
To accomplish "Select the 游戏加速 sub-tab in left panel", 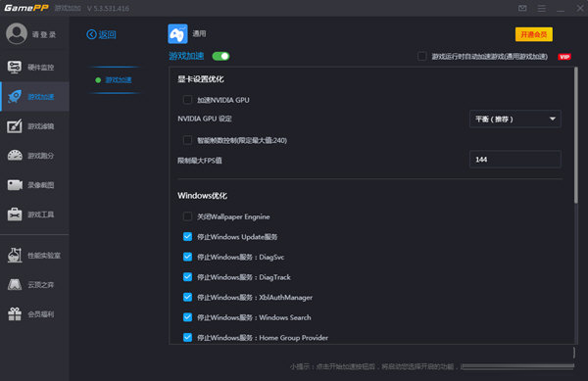I will 119,79.
